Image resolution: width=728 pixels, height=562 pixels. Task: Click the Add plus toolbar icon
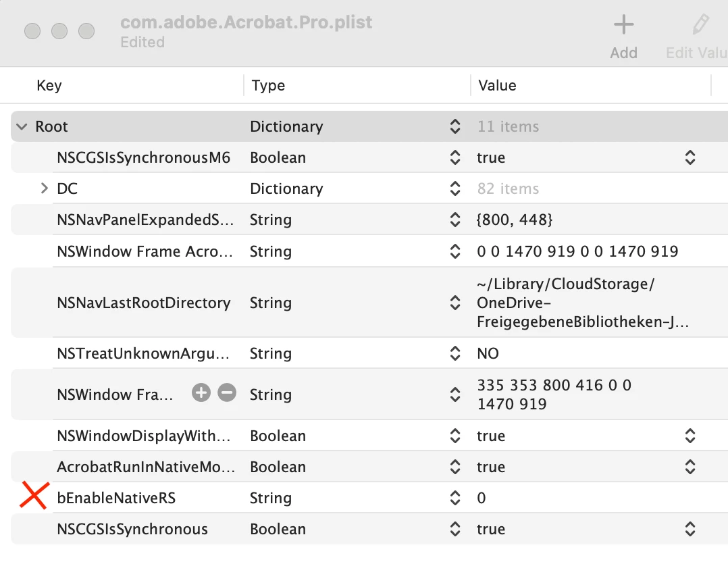(x=623, y=24)
